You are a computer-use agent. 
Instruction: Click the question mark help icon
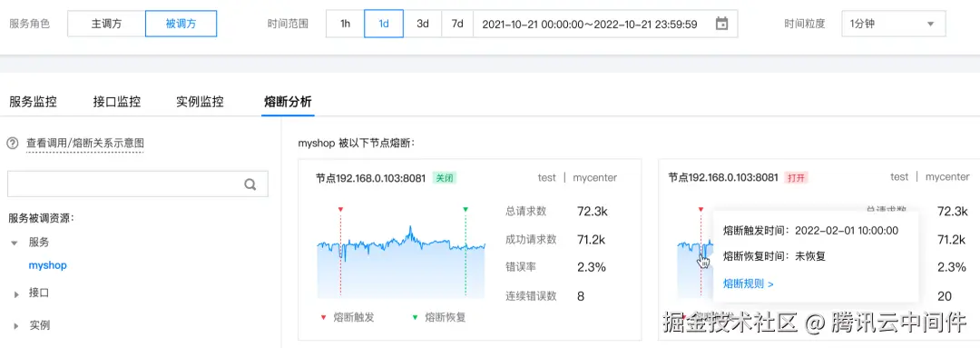click(x=12, y=144)
